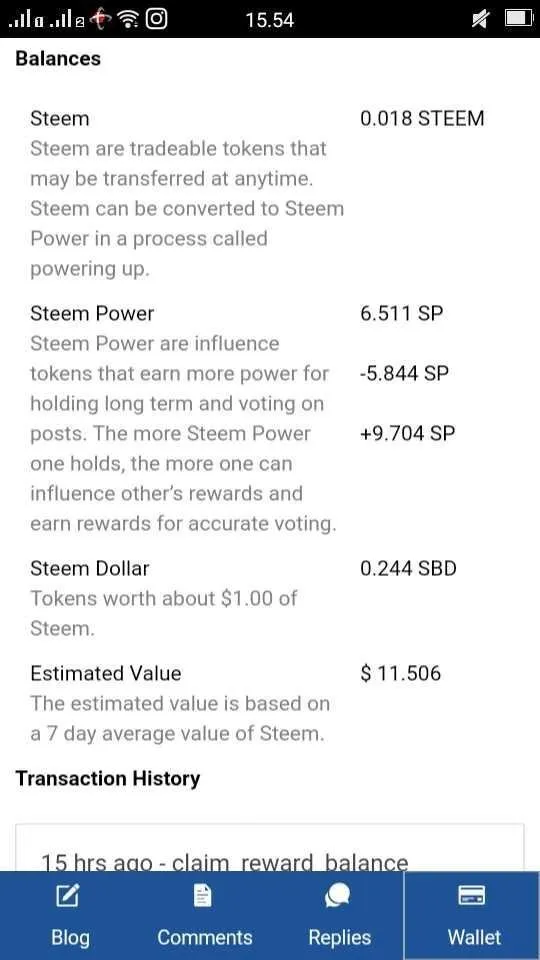
Task: Open the Replies tab label
Action: click(339, 937)
